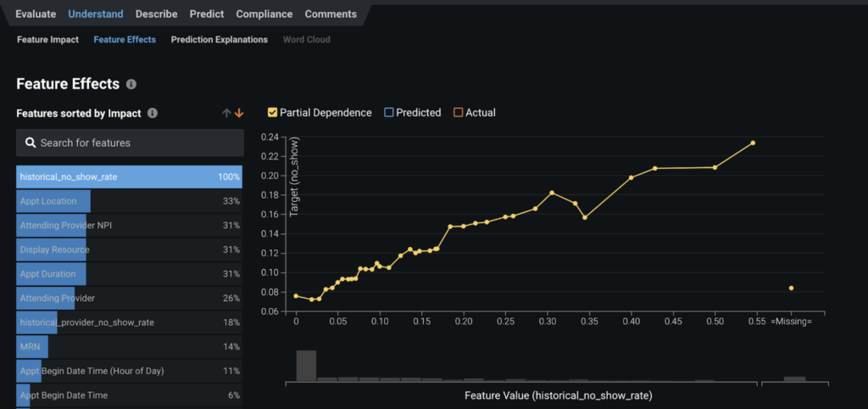Open the Understand tab
868x409 pixels.
click(96, 14)
